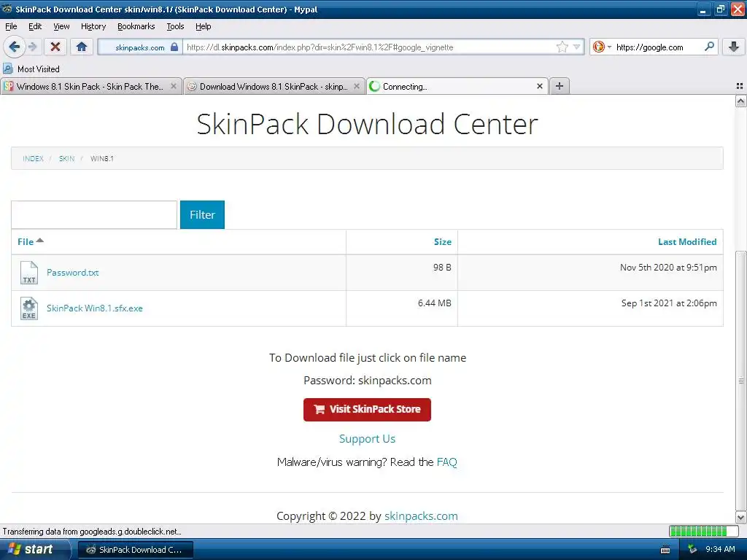747x560 pixels.
Task: Close the Windows 8.1 Skin Pack tab
Action: coord(174,86)
